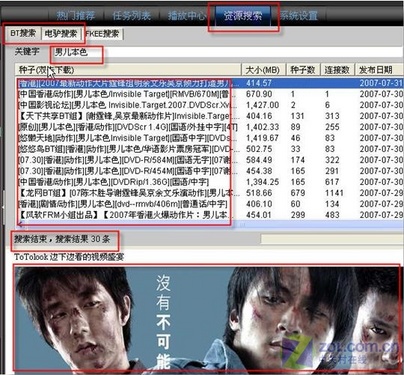Open the 播放中心 tab

point(187,16)
